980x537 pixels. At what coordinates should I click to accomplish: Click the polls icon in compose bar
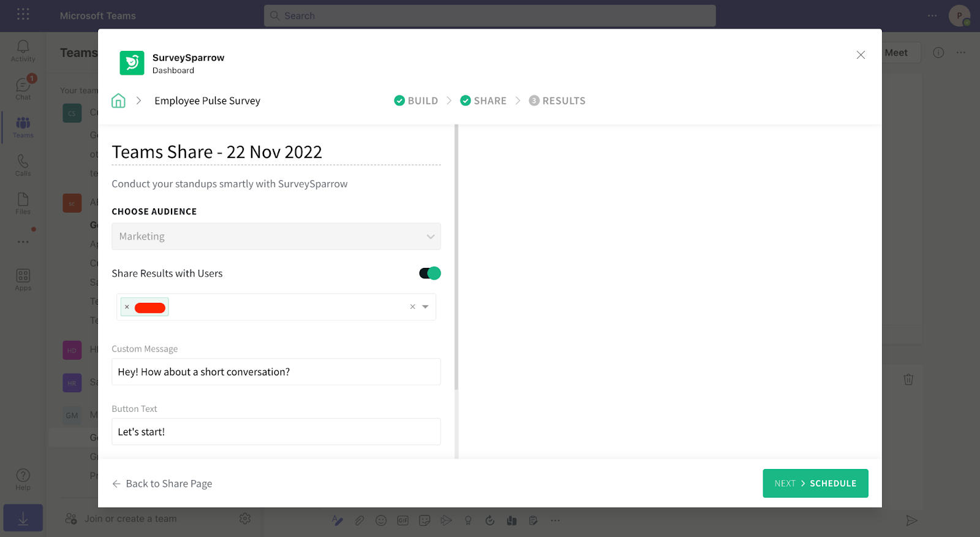(x=511, y=520)
